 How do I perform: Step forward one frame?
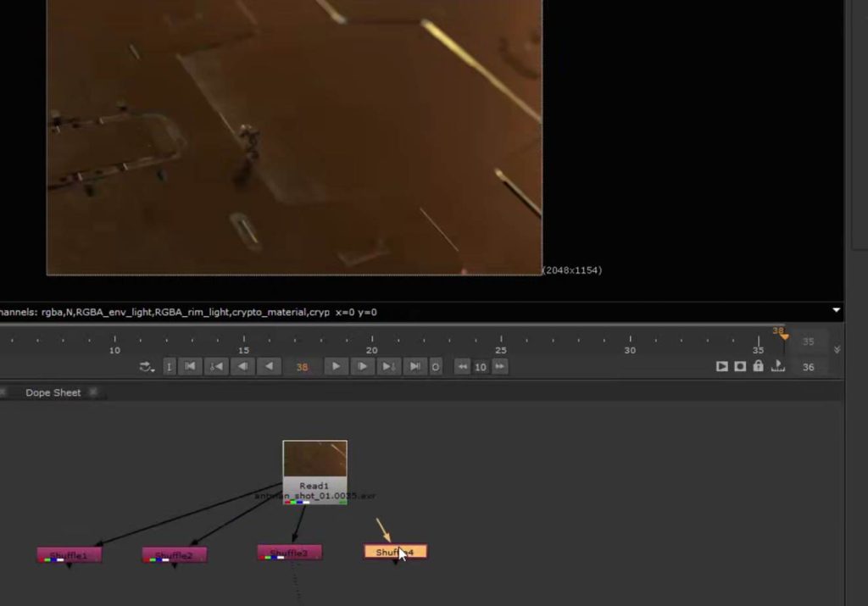[x=362, y=367]
